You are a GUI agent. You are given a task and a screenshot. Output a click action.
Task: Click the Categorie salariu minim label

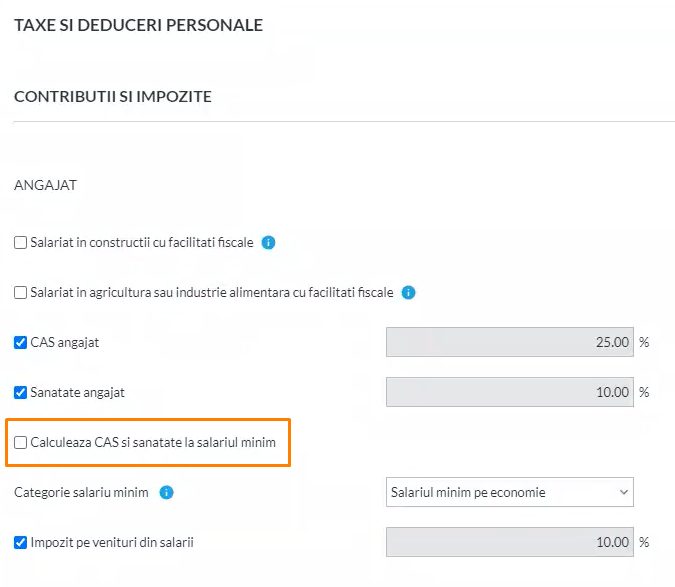[81, 492]
